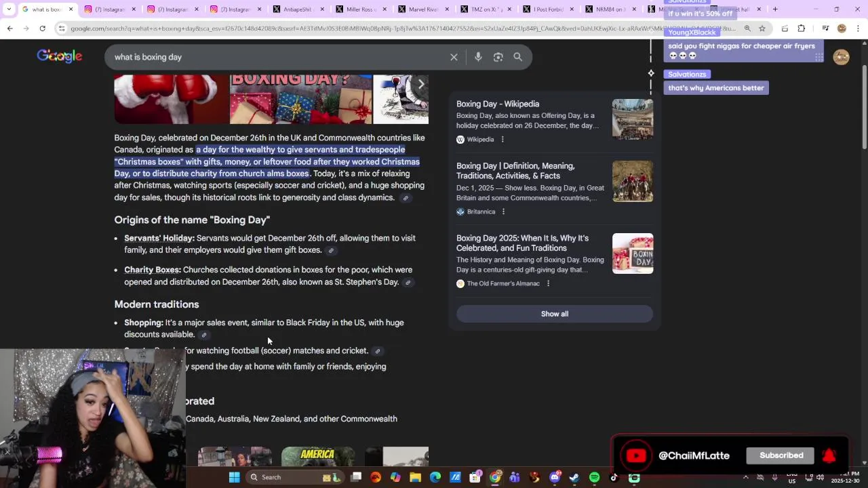Switch to the Miller Ross X tab
The width and height of the screenshot is (868, 488).
(360, 9)
